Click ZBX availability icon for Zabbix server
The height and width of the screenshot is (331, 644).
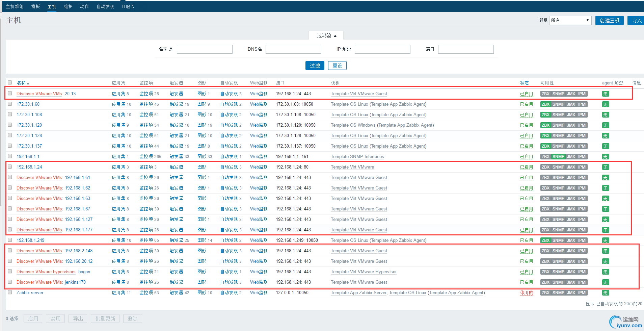click(545, 292)
